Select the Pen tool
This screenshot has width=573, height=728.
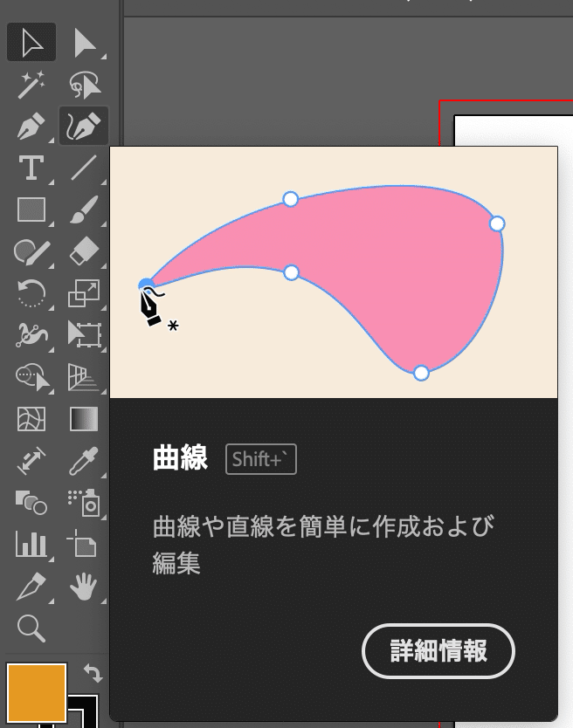coord(31,126)
